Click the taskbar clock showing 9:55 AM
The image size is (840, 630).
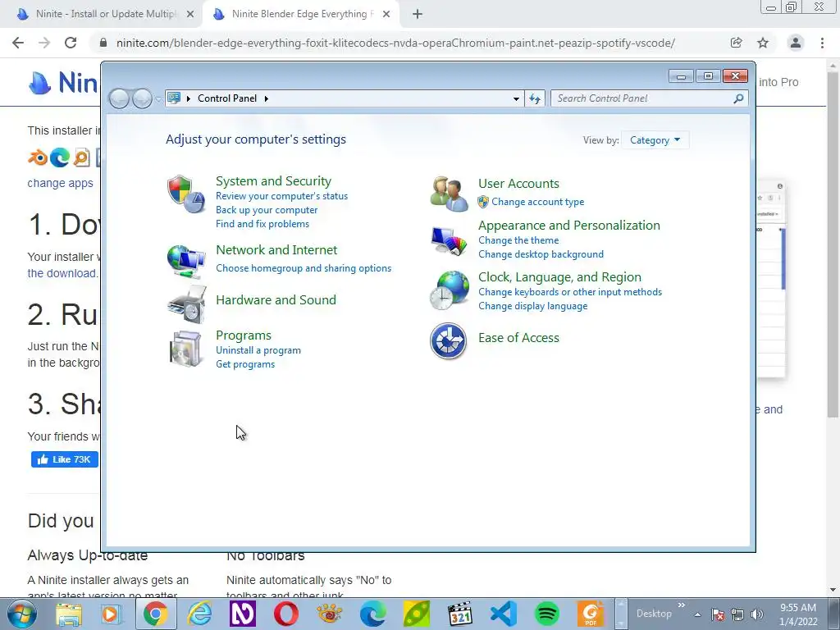click(798, 614)
